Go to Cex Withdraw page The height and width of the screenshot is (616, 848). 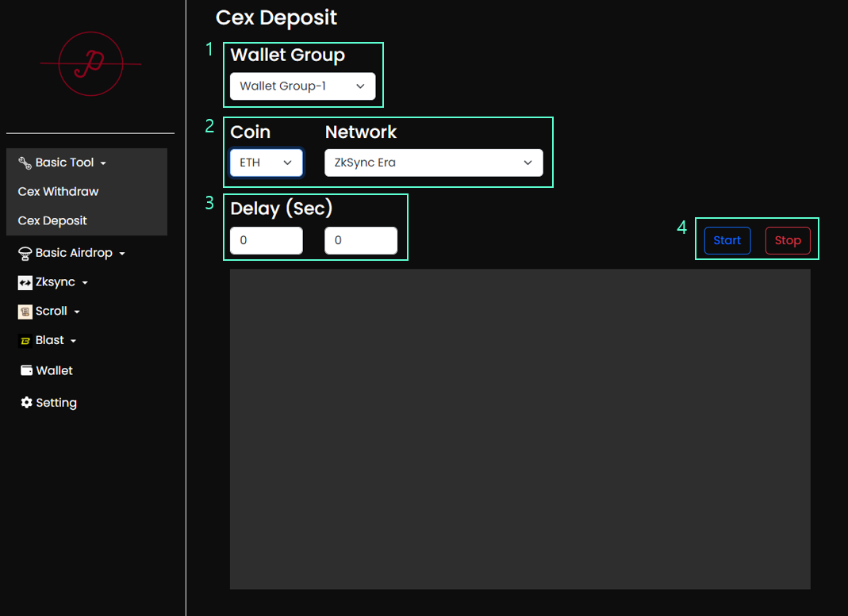pos(58,192)
